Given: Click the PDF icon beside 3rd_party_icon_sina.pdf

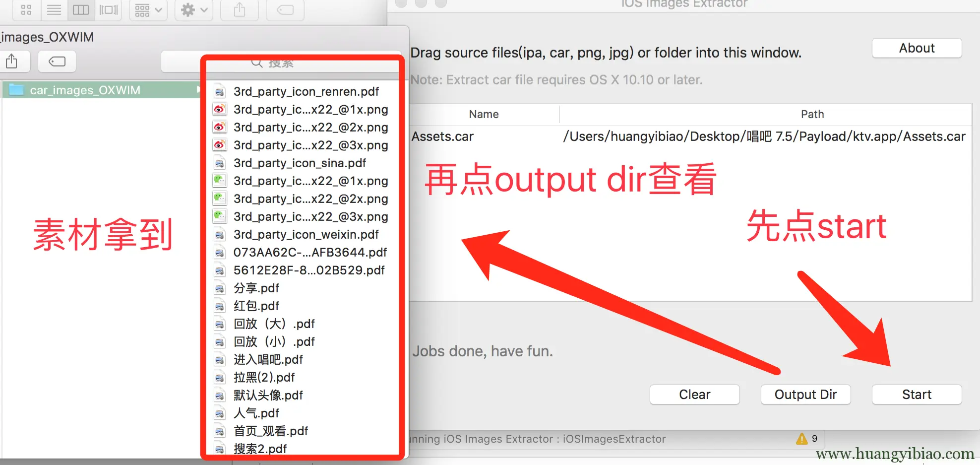Looking at the screenshot, I should [x=219, y=163].
